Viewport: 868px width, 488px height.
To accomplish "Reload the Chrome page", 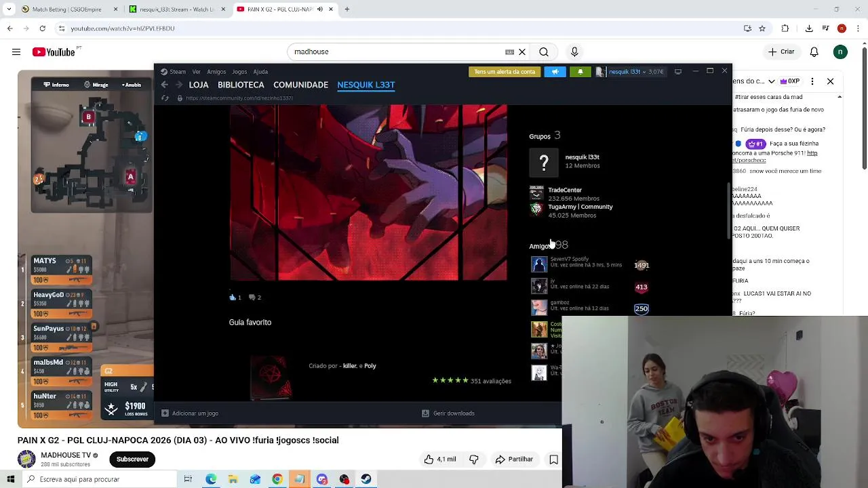I will tap(42, 28).
